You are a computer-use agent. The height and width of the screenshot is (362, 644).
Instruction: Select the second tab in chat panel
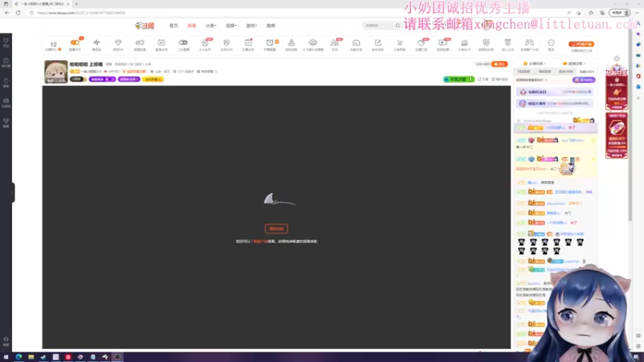(x=545, y=72)
